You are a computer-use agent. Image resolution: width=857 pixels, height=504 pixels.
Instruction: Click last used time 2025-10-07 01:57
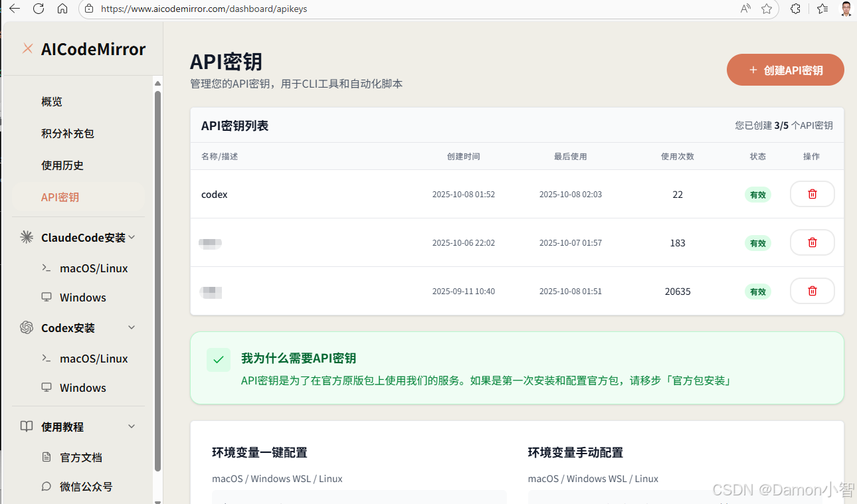point(571,243)
